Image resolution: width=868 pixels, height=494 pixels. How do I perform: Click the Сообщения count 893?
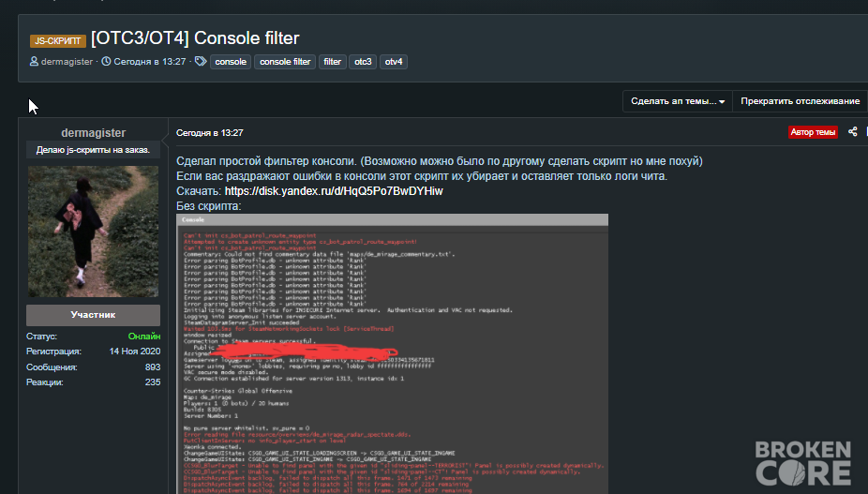153,367
